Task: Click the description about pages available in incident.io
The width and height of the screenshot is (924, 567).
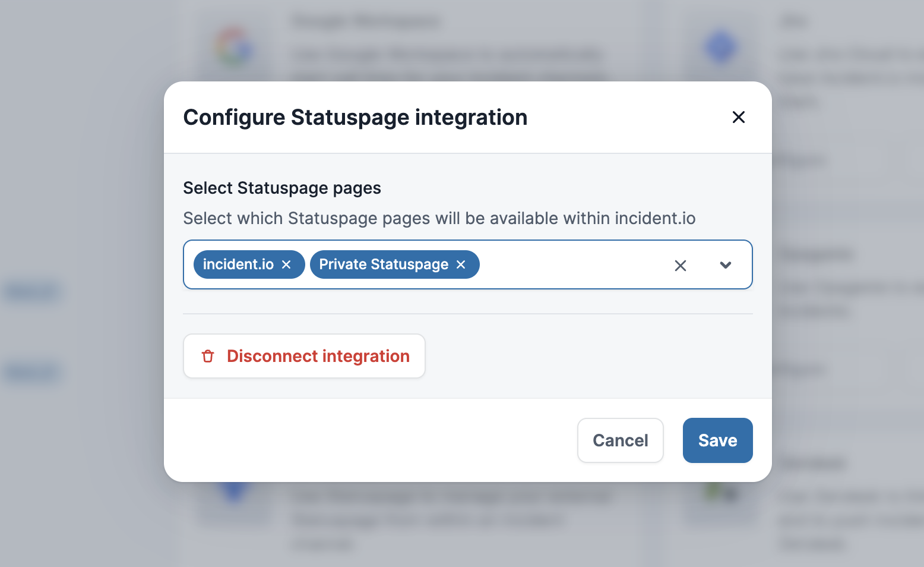Action: click(x=439, y=218)
